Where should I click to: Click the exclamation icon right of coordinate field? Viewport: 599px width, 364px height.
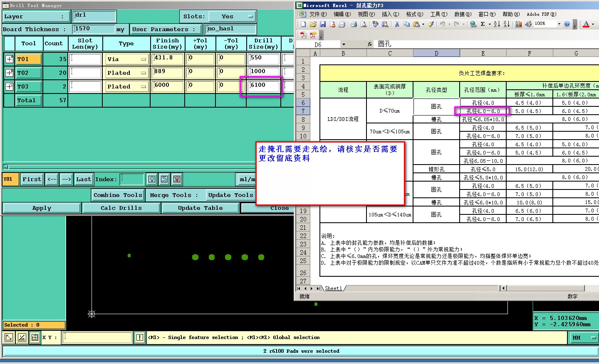click(140, 337)
